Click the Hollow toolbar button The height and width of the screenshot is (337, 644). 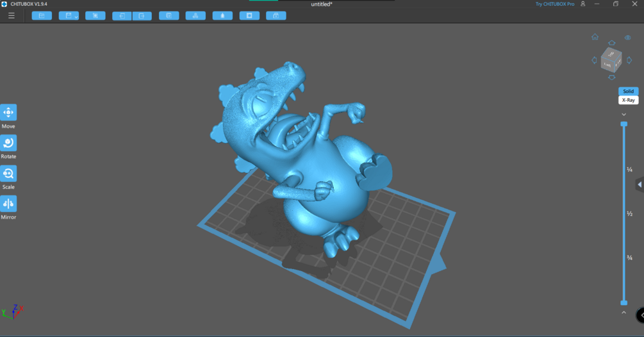(222, 15)
